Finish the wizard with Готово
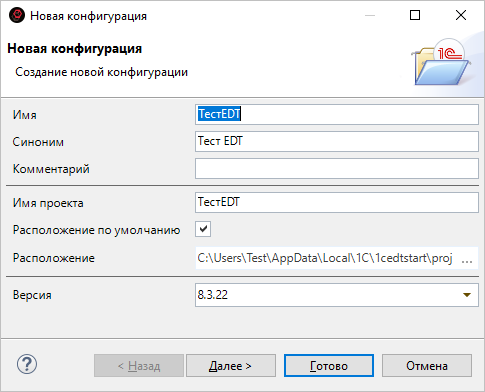 [x=329, y=366]
